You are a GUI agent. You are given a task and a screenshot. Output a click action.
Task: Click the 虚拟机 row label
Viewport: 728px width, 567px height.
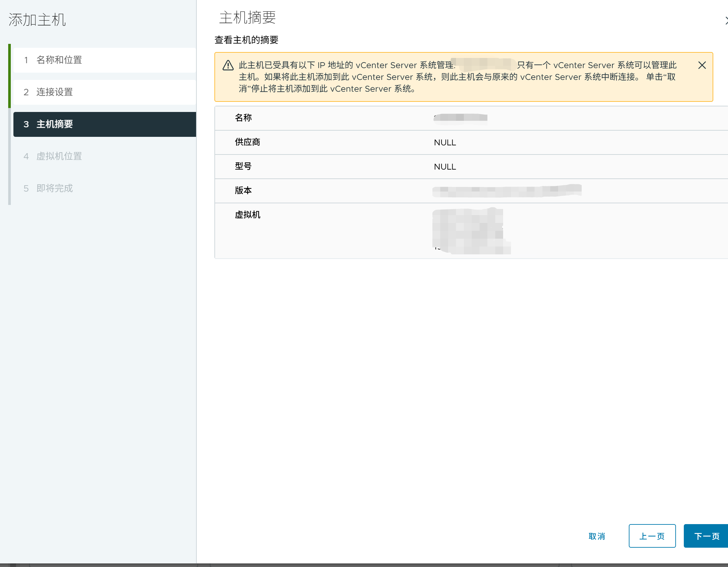click(x=247, y=215)
